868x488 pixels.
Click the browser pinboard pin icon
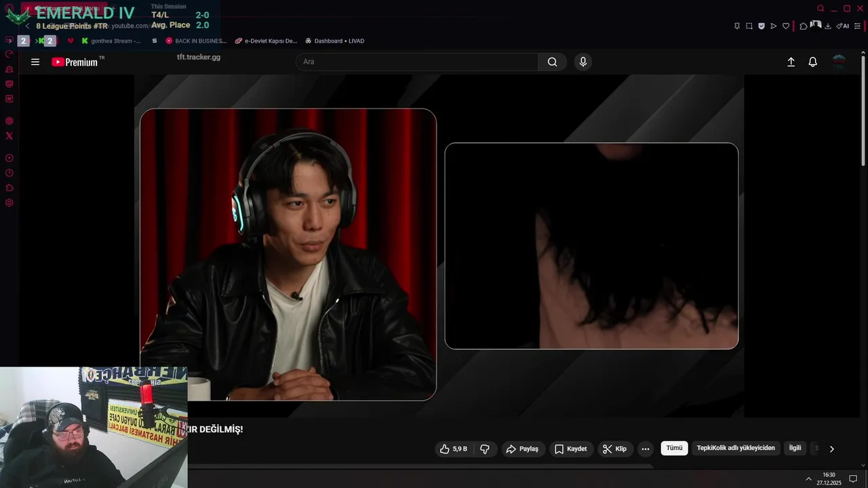pyautogui.click(x=737, y=26)
